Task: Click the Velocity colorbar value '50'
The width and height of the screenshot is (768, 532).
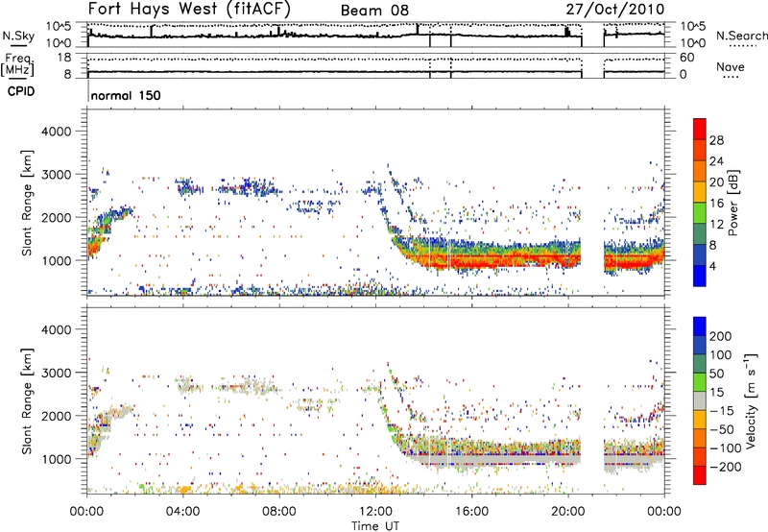Action: (x=716, y=374)
